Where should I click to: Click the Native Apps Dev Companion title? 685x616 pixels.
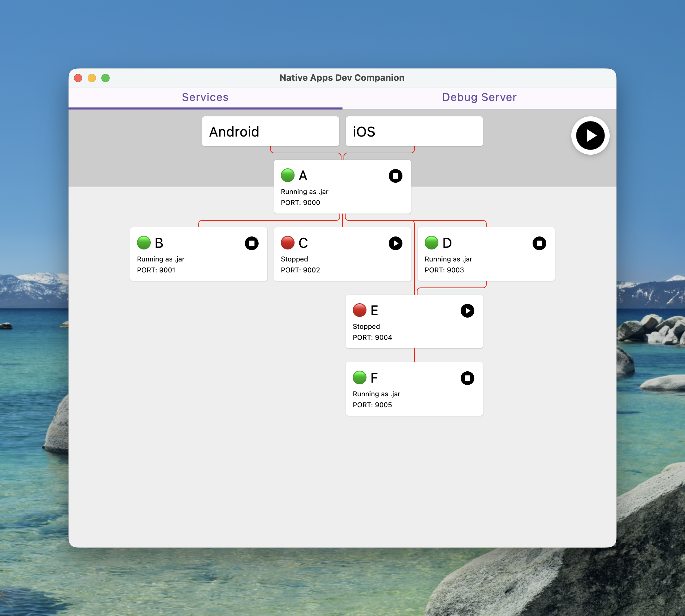click(342, 78)
